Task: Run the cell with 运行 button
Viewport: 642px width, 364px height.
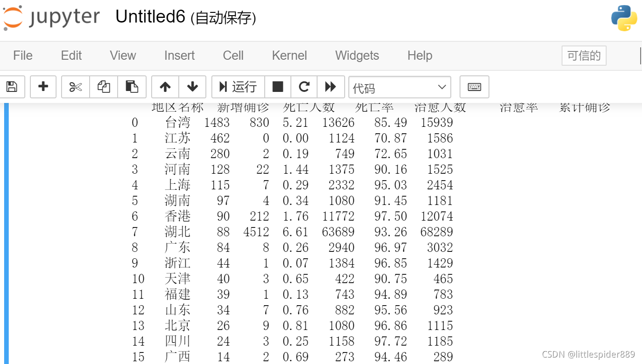Action: coord(238,87)
